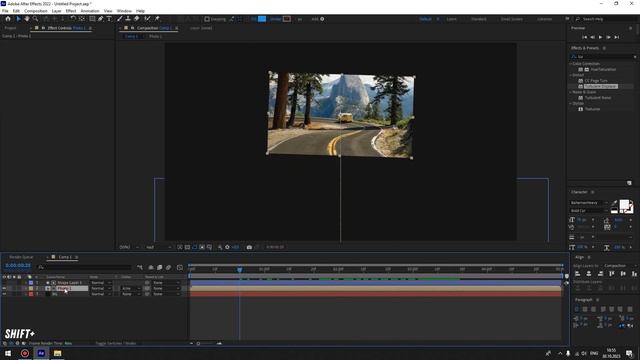Select the CC Page Turn effect
The height and width of the screenshot is (360, 640).
click(x=596, y=81)
